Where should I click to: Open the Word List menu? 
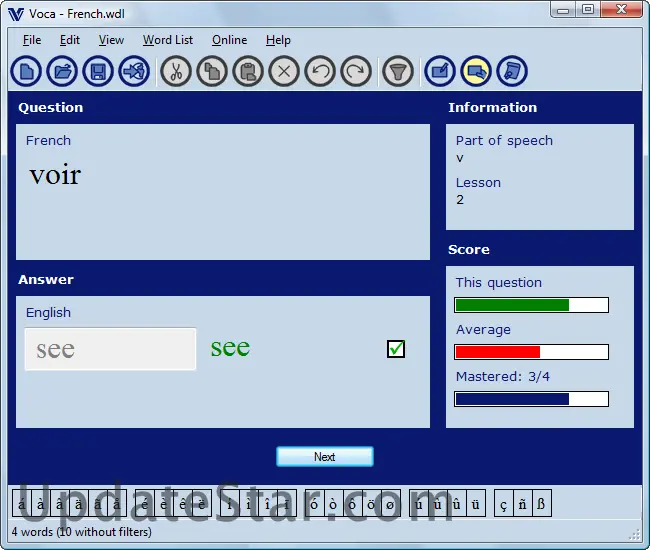168,40
